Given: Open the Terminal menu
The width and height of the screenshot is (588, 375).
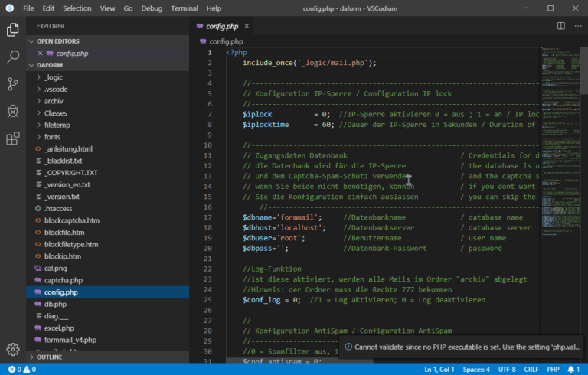Looking at the screenshot, I should 185,8.
